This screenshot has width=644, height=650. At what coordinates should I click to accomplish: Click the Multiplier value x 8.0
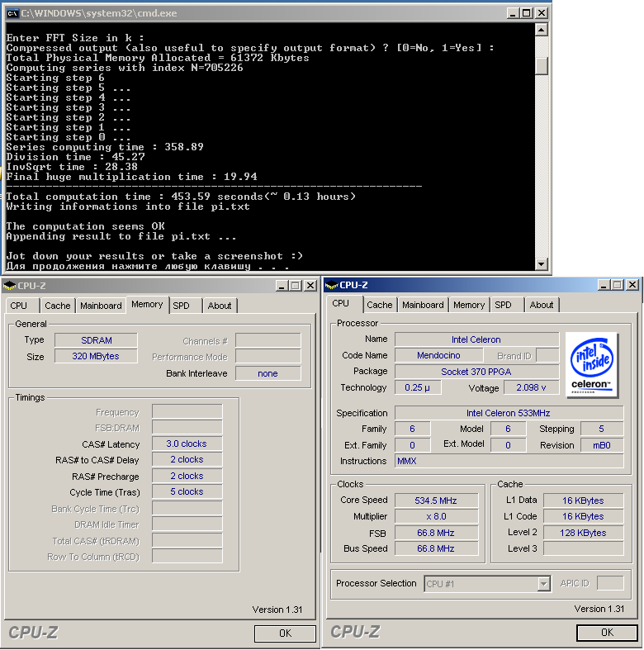coord(437,516)
